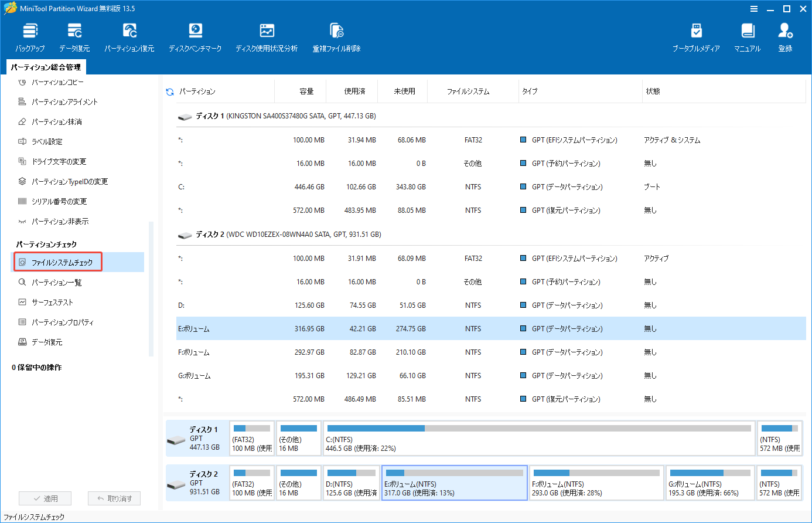Open マニュアル from the toolbar
Image resolution: width=812 pixels, height=523 pixels.
(x=747, y=35)
